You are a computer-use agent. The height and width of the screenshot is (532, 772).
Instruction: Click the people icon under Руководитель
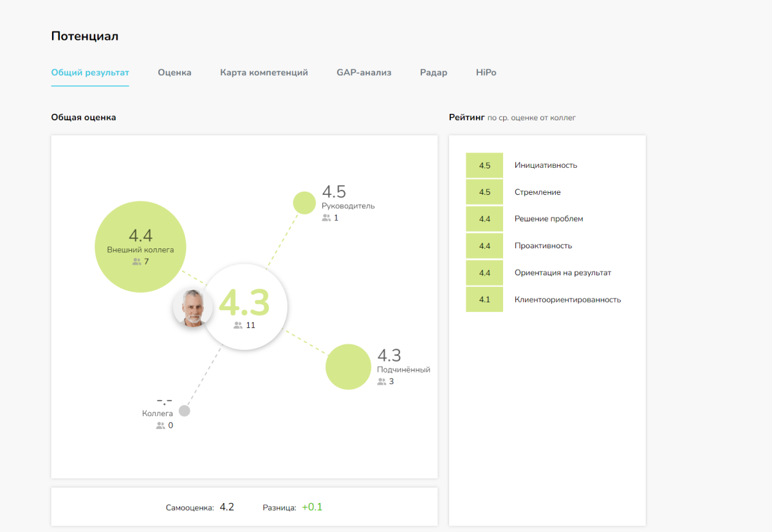(x=326, y=218)
